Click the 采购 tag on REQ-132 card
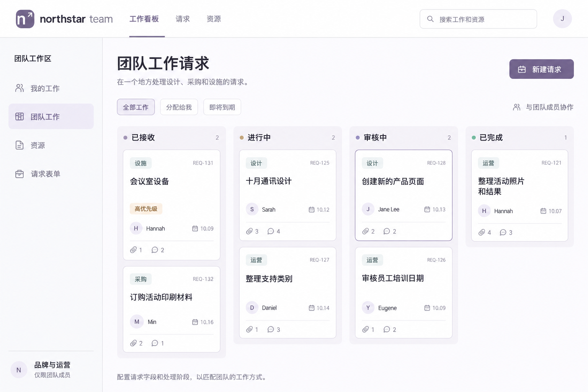 tap(140, 279)
